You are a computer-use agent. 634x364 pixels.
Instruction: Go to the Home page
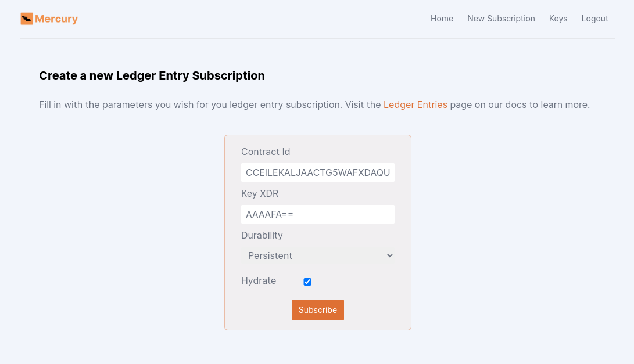442,19
